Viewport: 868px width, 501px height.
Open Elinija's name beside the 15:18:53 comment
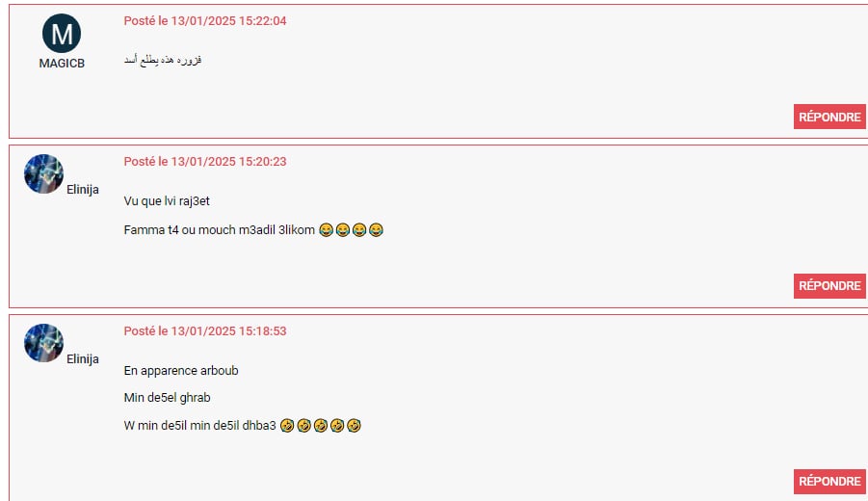point(83,358)
